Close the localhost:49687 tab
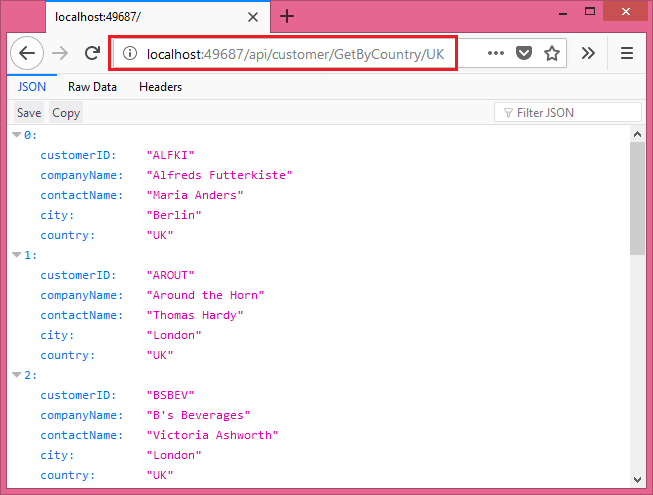Image resolution: width=653 pixels, height=495 pixels. click(x=253, y=17)
